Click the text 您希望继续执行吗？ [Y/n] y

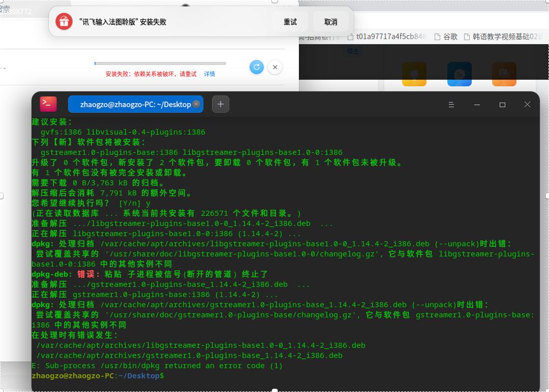[x=91, y=203]
